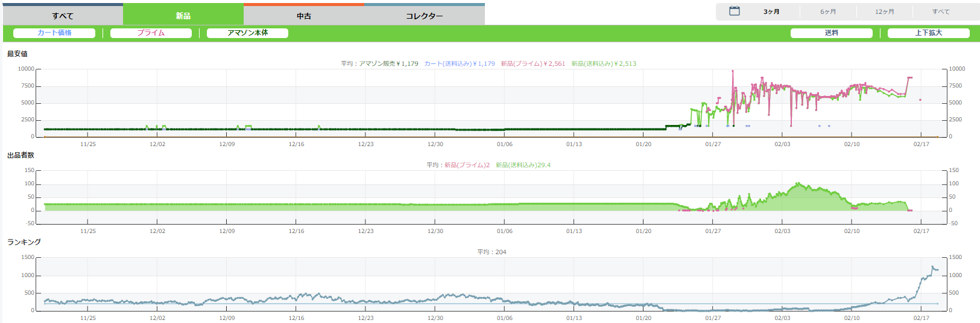
Task: Toggle 送料 shipping inclusion
Action: coord(831,33)
